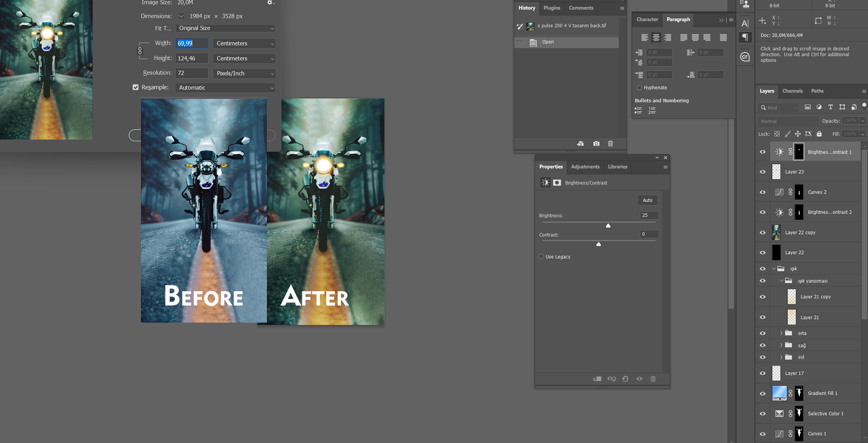Expand the sağ layer group
Screen dimensions: 868x443
pyautogui.click(x=781, y=345)
